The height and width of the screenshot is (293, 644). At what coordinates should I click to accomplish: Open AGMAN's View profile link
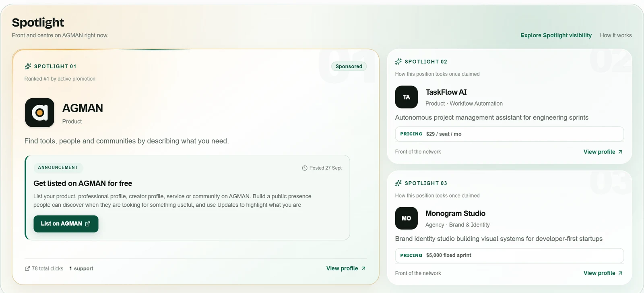click(x=346, y=268)
